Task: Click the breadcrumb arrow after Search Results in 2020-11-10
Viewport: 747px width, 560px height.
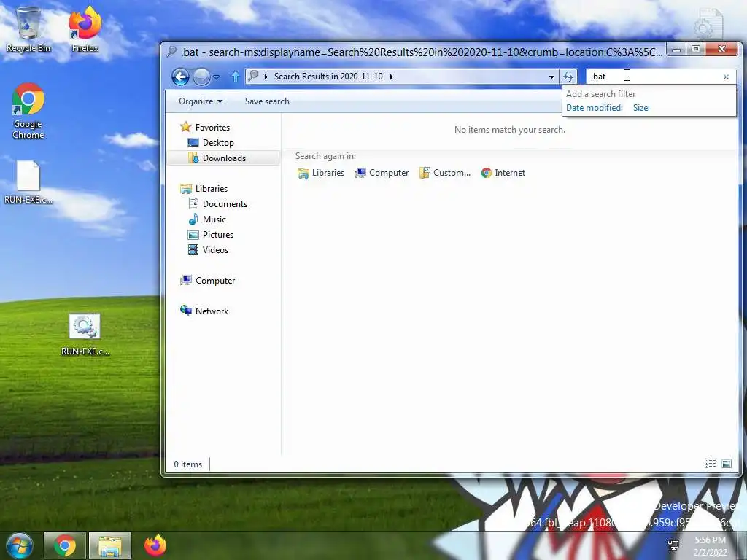Action: tap(392, 77)
